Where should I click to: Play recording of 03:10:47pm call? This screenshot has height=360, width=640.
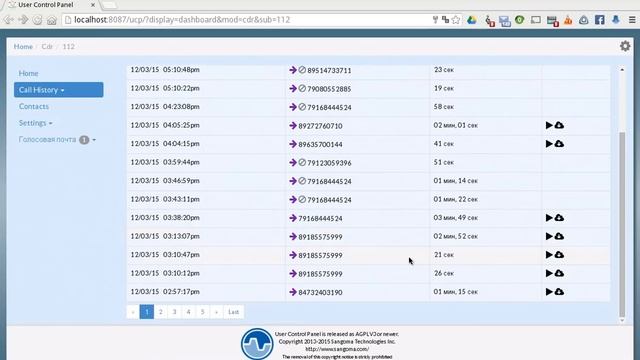(x=549, y=255)
